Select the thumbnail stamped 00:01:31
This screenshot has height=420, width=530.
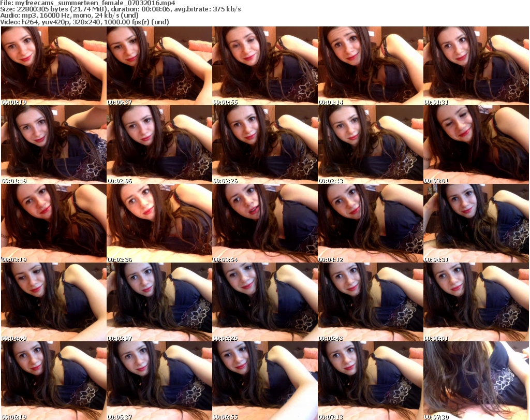click(476, 66)
